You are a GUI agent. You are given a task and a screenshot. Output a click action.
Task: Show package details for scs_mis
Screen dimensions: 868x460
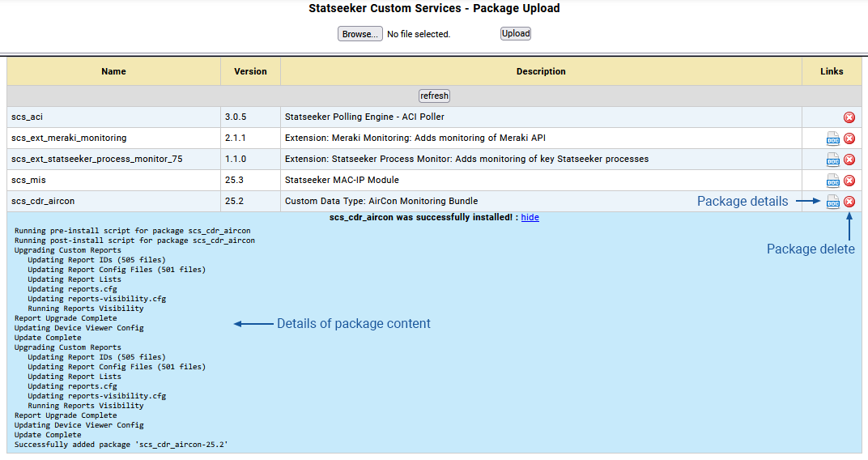(x=832, y=181)
